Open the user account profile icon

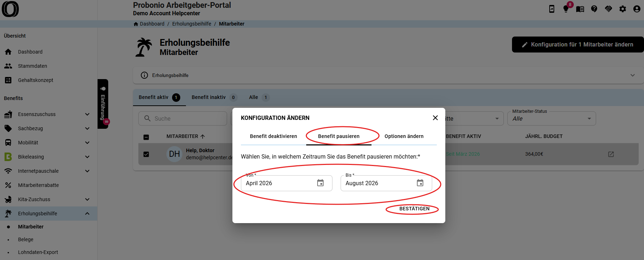point(637,9)
